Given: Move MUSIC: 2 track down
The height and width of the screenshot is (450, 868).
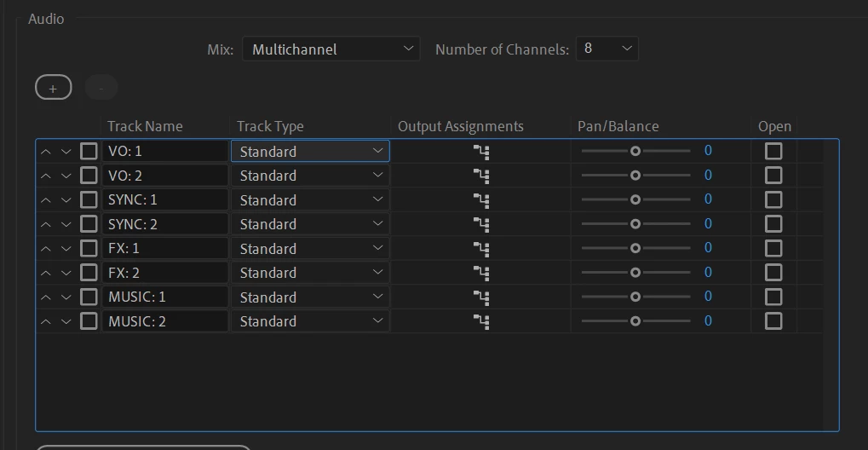Looking at the screenshot, I should [66, 321].
